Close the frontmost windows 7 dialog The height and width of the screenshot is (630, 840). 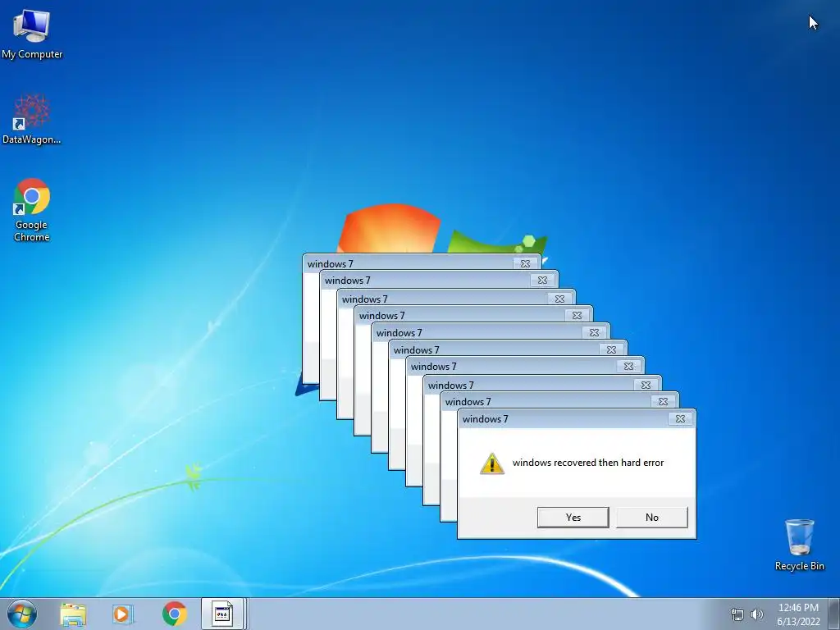point(680,419)
